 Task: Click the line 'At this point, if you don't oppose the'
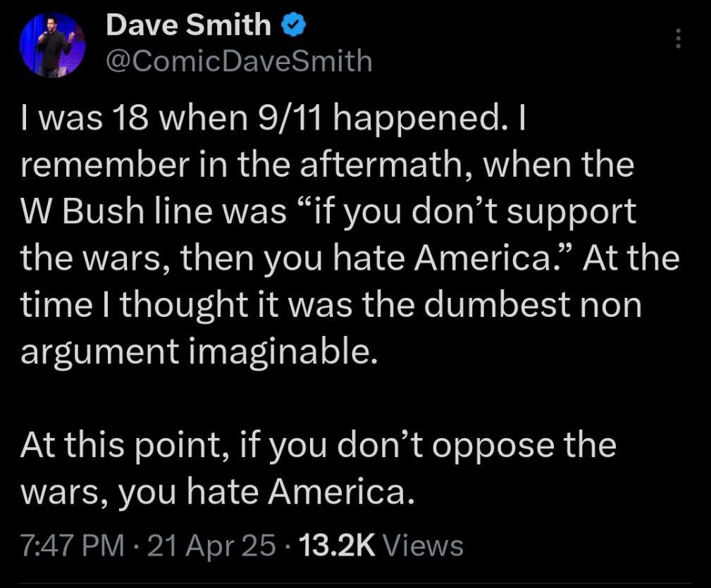click(x=319, y=446)
